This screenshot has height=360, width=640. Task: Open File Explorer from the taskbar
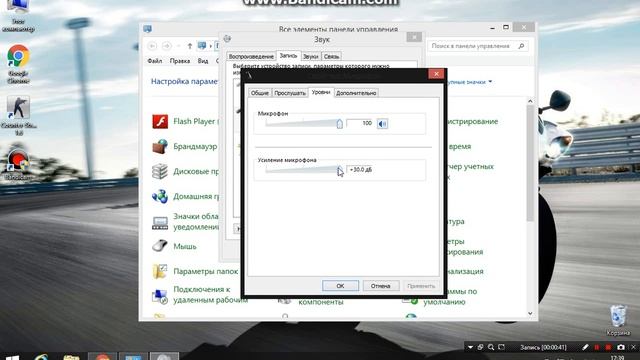[71, 358]
